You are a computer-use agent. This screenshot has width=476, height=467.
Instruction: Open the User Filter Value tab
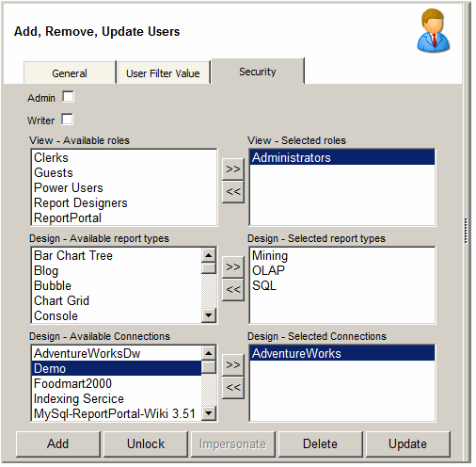(163, 73)
